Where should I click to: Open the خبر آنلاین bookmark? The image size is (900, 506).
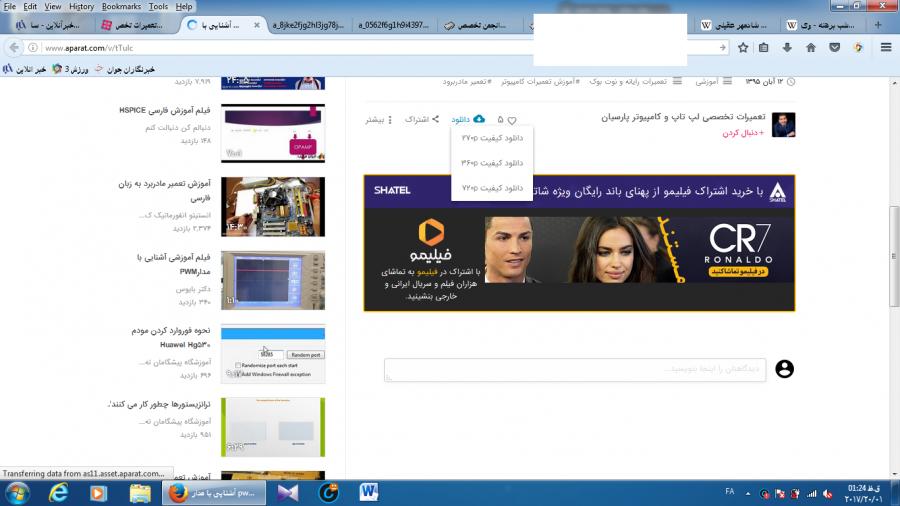25,69
